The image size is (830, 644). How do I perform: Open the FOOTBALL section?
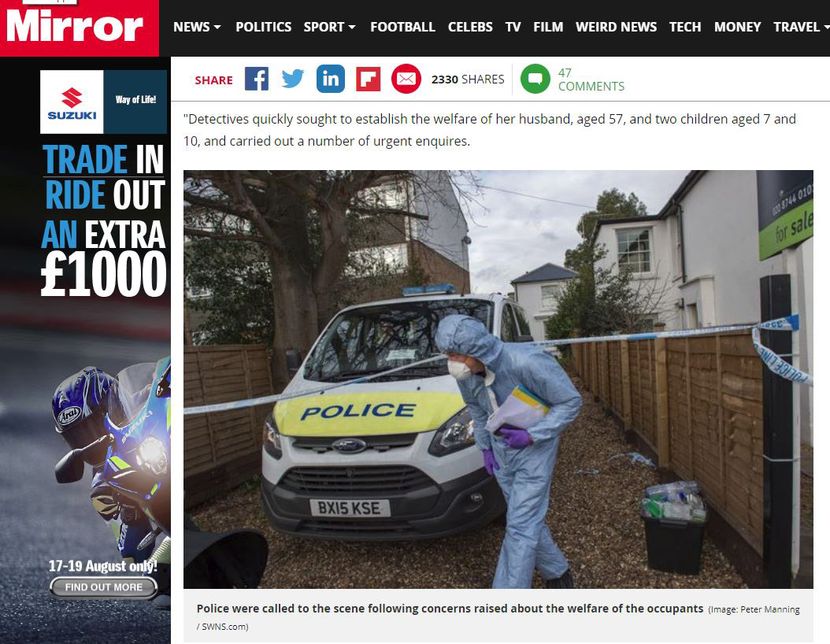402,27
